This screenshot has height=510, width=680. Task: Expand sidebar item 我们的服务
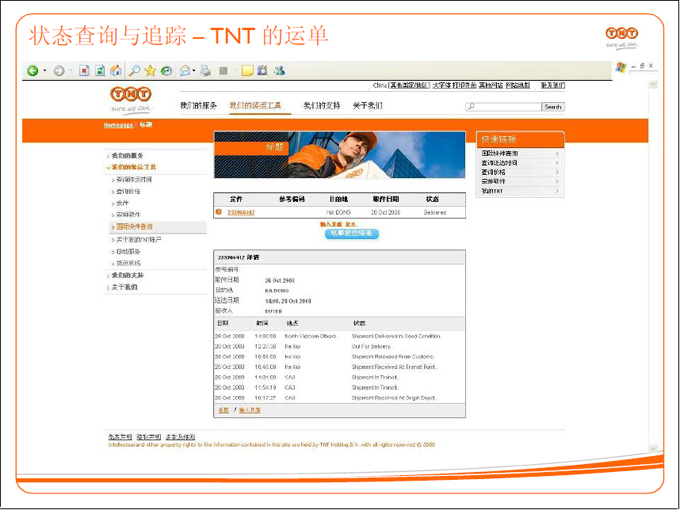click(127, 155)
